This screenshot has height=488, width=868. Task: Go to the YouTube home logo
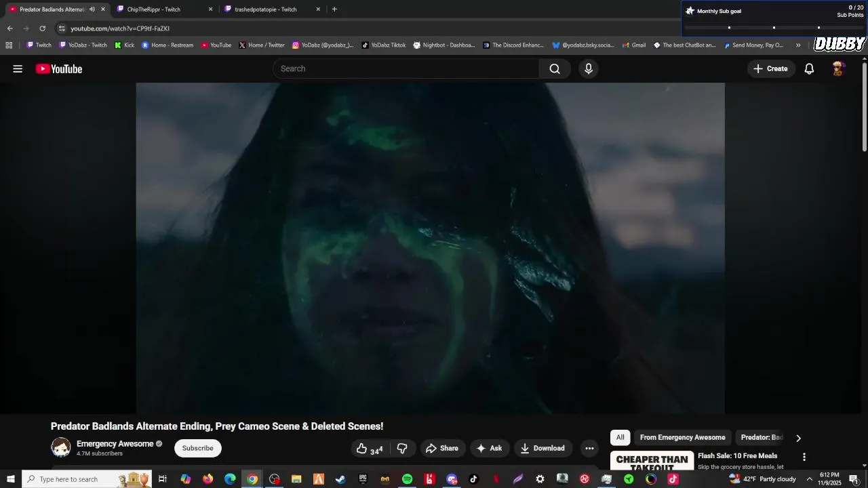(x=59, y=68)
